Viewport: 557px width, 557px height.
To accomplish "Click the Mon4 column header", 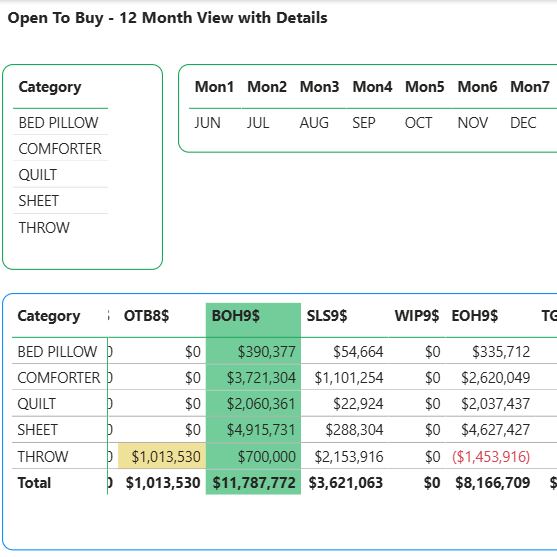I will pyautogui.click(x=372, y=87).
